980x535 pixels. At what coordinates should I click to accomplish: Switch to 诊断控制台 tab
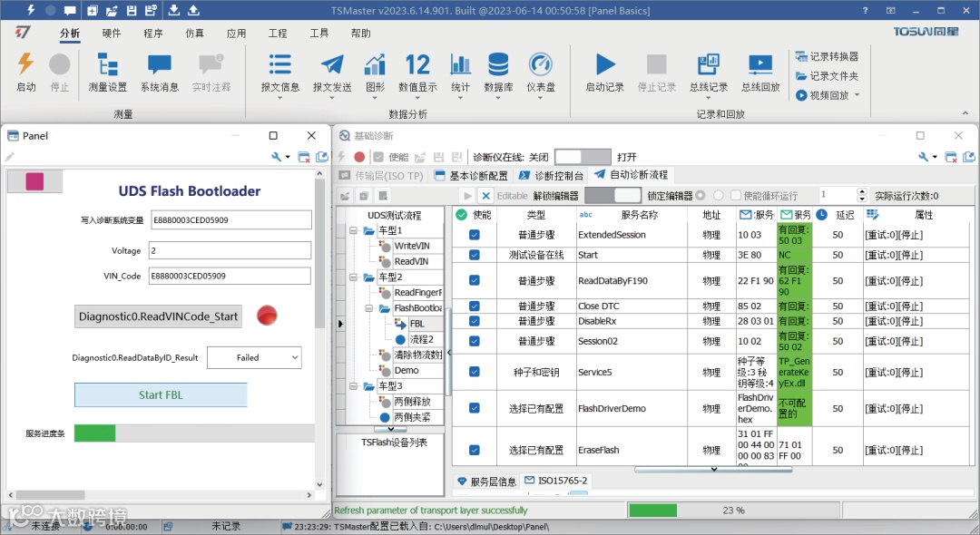[x=552, y=175]
